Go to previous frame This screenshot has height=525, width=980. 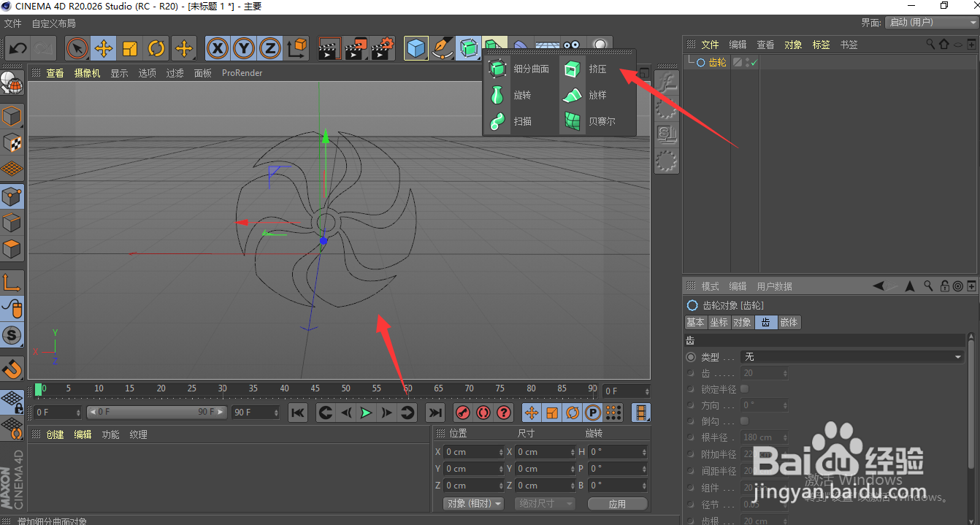click(x=346, y=413)
